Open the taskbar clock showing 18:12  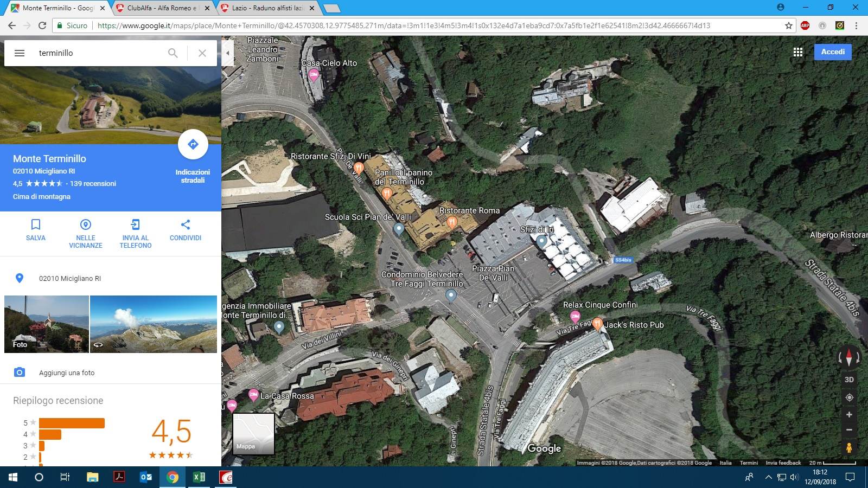click(820, 477)
